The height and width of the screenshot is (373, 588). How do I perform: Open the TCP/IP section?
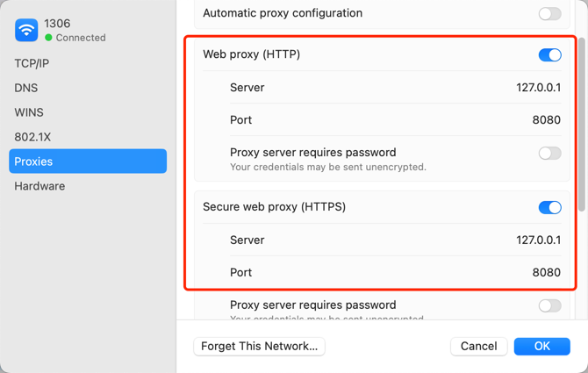[x=32, y=63]
